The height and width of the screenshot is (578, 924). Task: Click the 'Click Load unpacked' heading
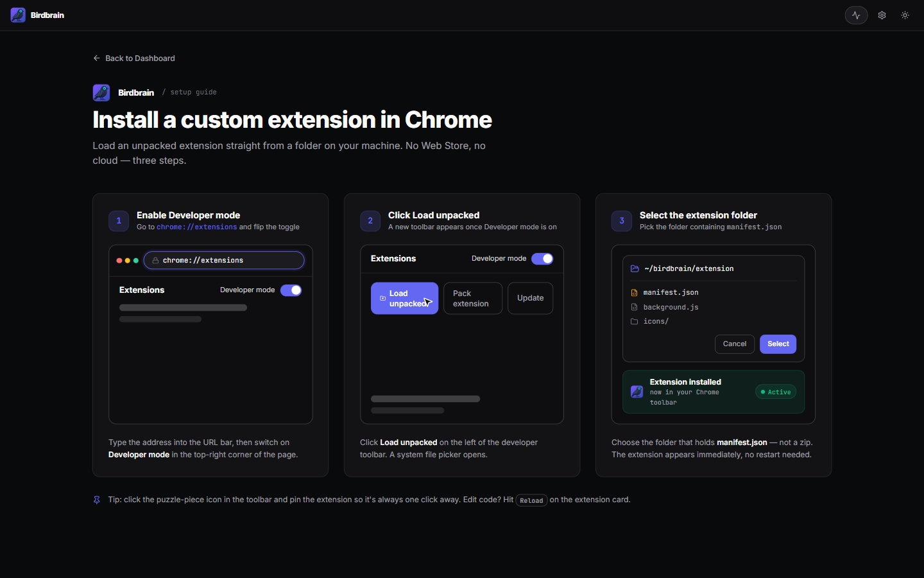[x=434, y=215]
